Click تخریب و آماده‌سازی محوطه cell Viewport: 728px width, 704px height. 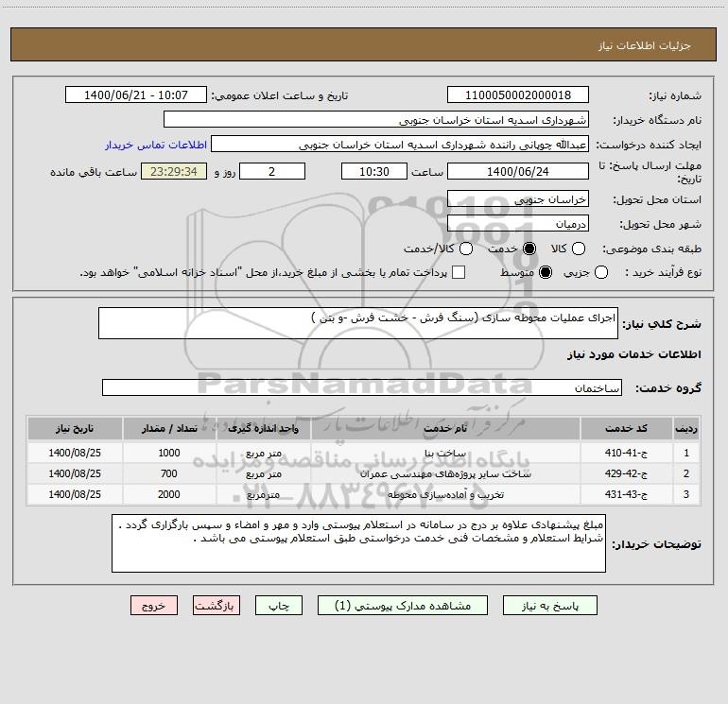[x=445, y=495]
